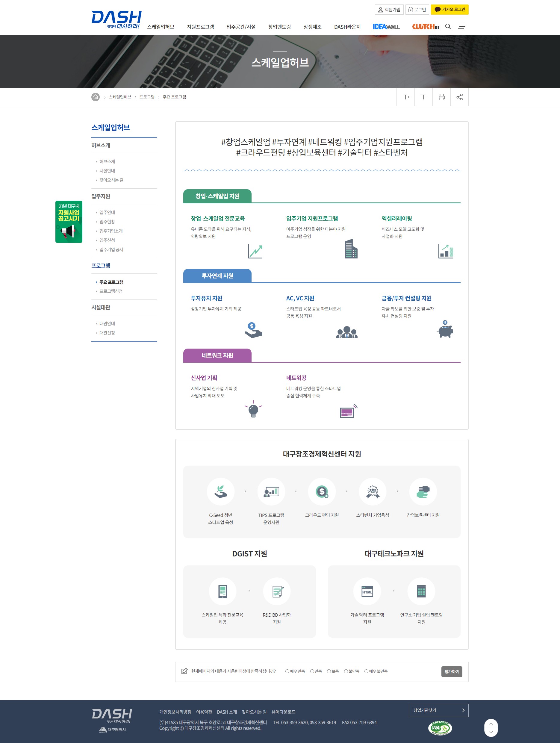Choose the 보통 satisfaction option
560x743 pixels.
coord(329,671)
